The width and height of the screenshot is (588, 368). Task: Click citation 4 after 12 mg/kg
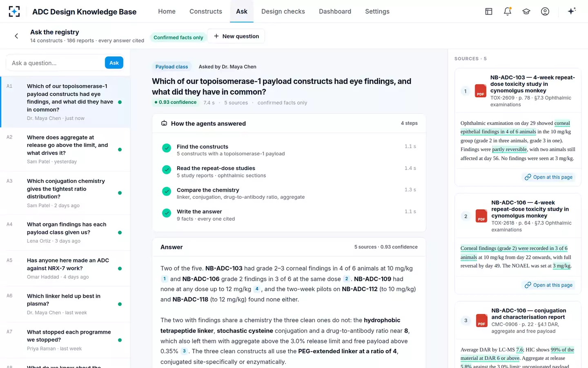click(x=257, y=289)
